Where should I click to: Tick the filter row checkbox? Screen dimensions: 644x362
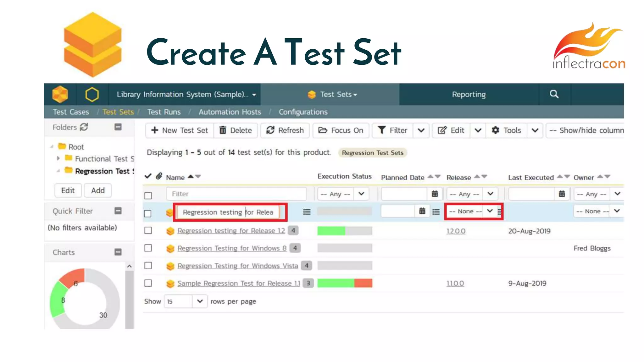click(148, 195)
